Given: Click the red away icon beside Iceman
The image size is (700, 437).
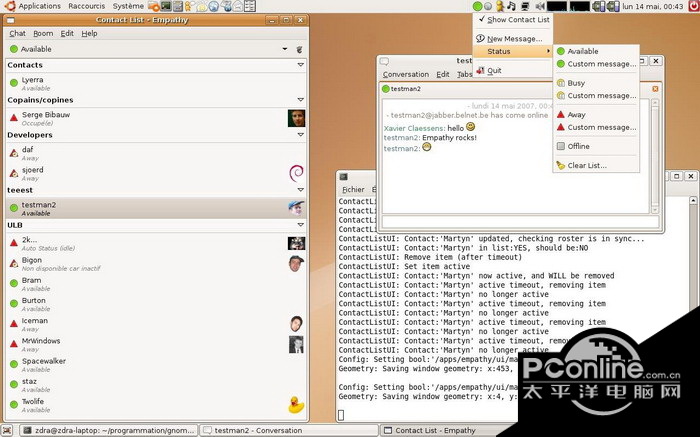Looking at the screenshot, I should pos(14,323).
